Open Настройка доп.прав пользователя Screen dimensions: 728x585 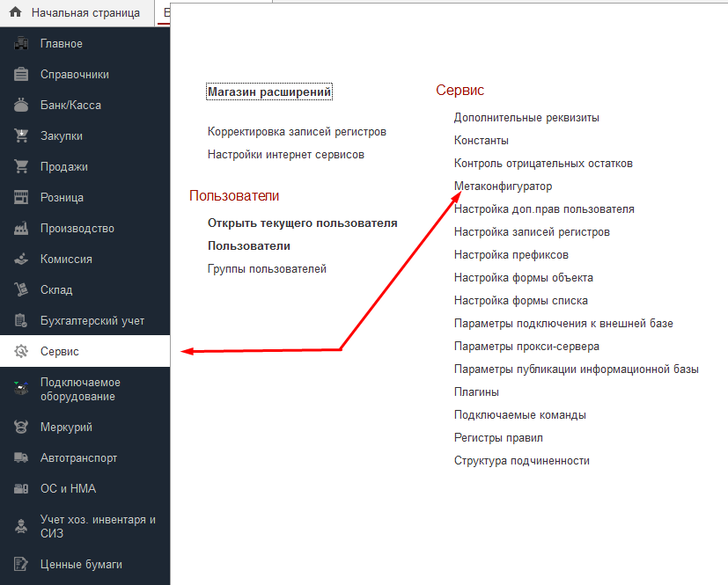(x=544, y=209)
